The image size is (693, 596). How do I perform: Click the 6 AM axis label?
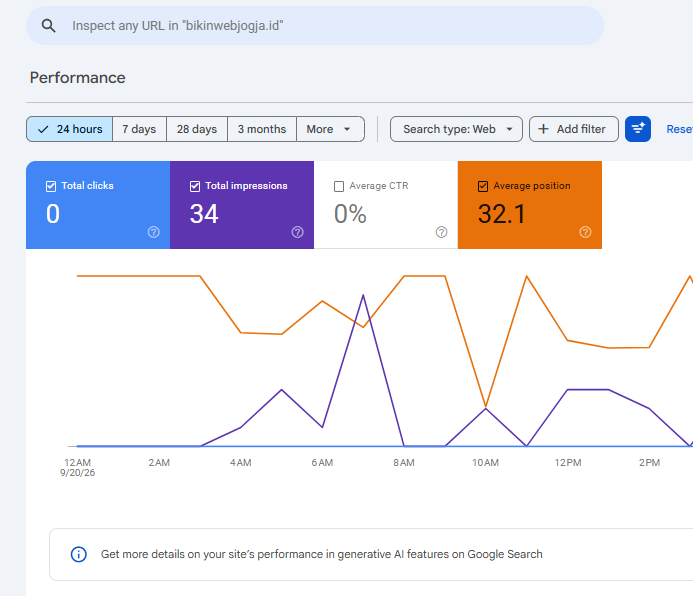click(x=322, y=463)
